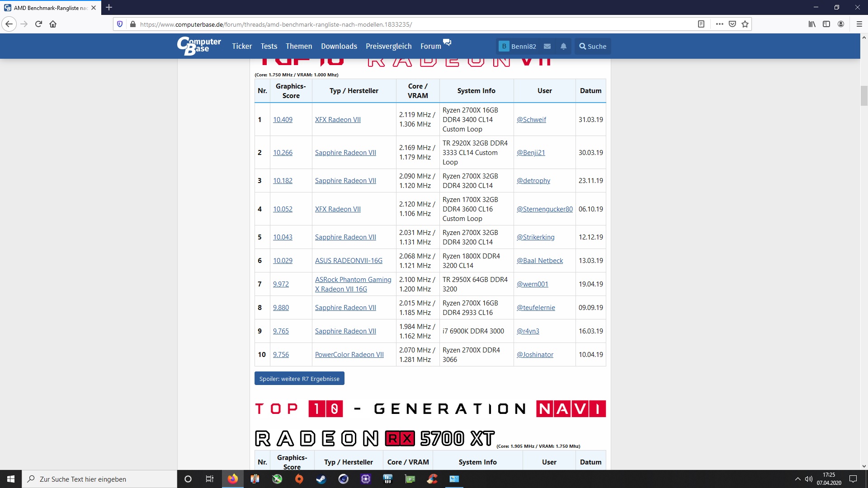
Task: Open user profile @Benji21
Action: (x=531, y=153)
